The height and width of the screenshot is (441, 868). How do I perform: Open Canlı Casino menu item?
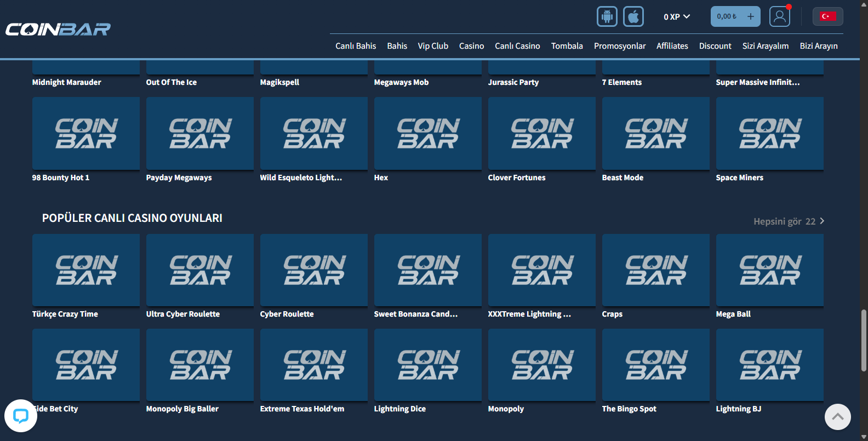coord(517,46)
